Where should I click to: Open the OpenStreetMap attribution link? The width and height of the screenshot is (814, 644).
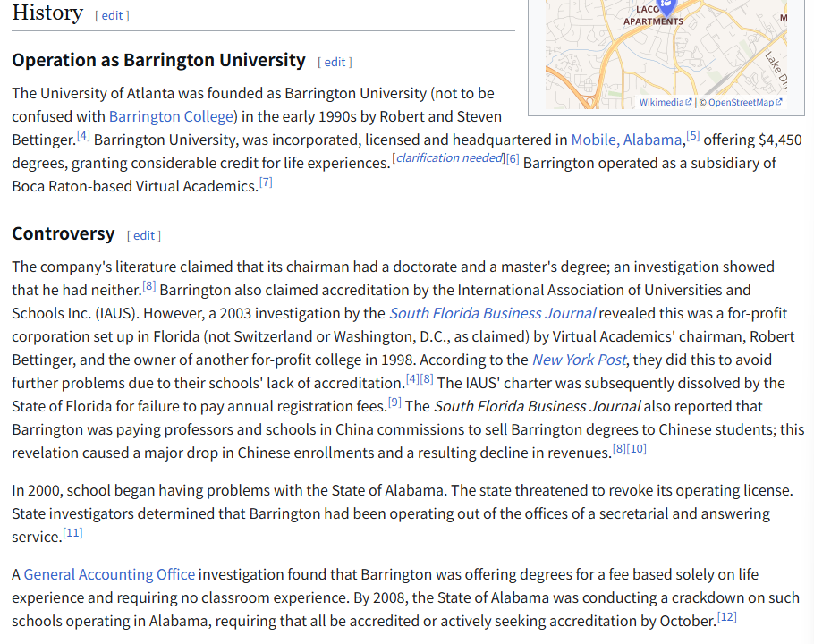tap(741, 103)
